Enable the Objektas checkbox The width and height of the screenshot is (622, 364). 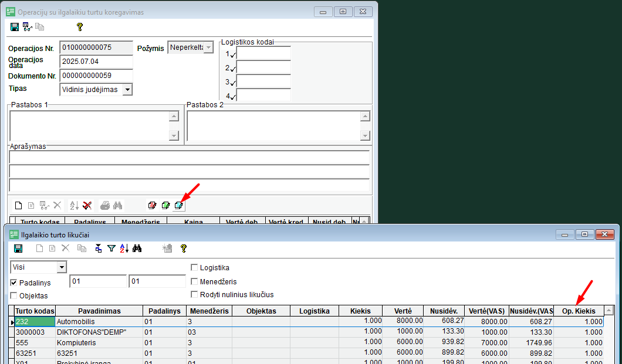tap(14, 295)
